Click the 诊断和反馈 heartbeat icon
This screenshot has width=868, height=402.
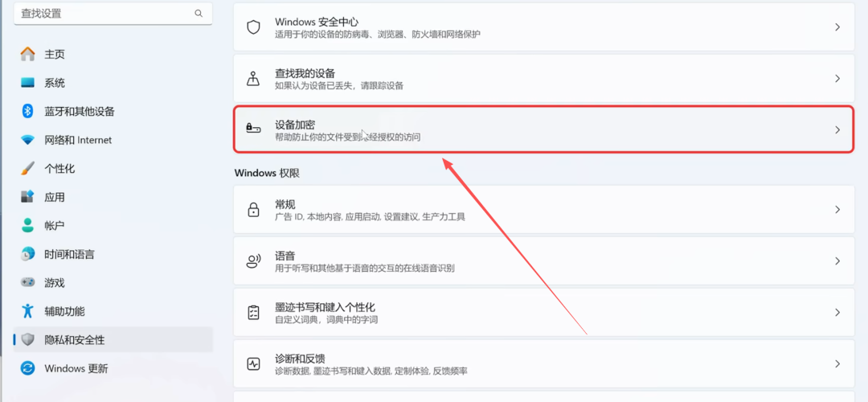click(x=253, y=363)
